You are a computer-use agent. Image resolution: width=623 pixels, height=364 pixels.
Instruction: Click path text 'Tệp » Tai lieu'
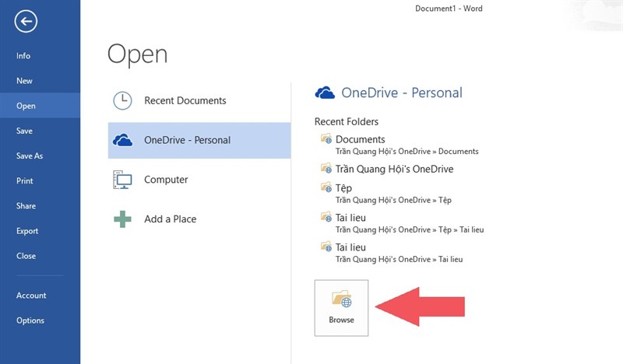coord(461,229)
